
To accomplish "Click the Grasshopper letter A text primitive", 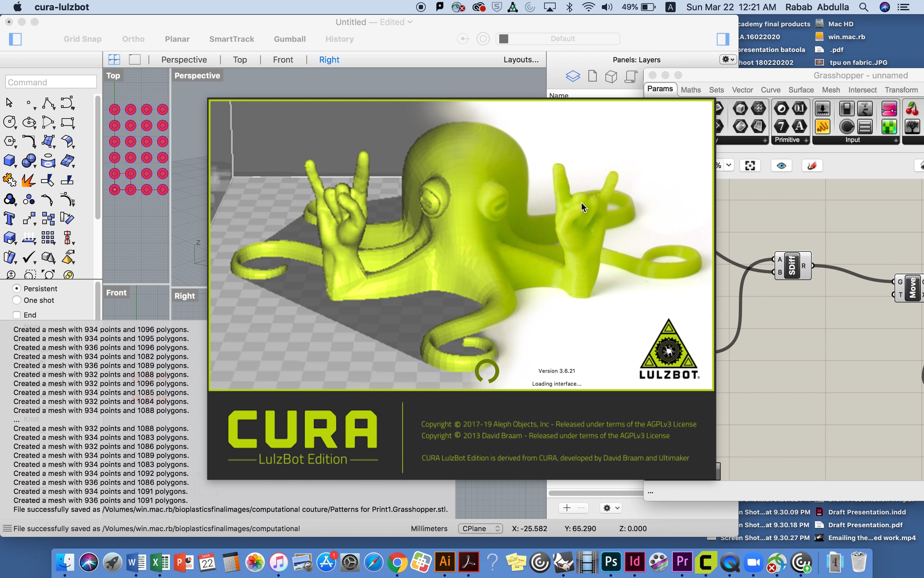I will (x=800, y=126).
